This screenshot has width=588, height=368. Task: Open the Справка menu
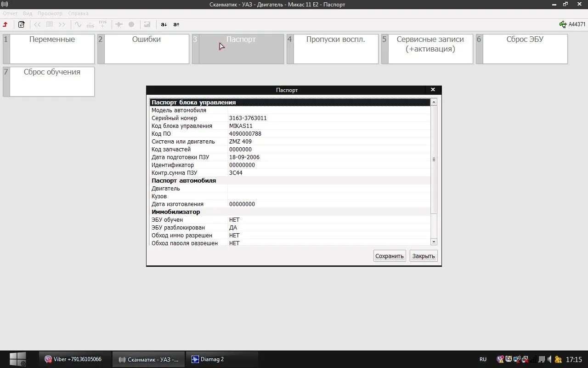(x=78, y=13)
